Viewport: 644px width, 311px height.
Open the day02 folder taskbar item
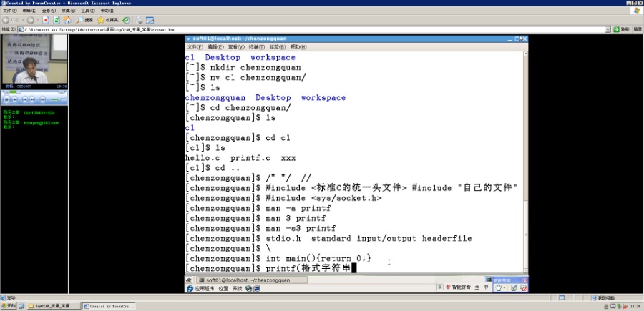(x=52, y=306)
